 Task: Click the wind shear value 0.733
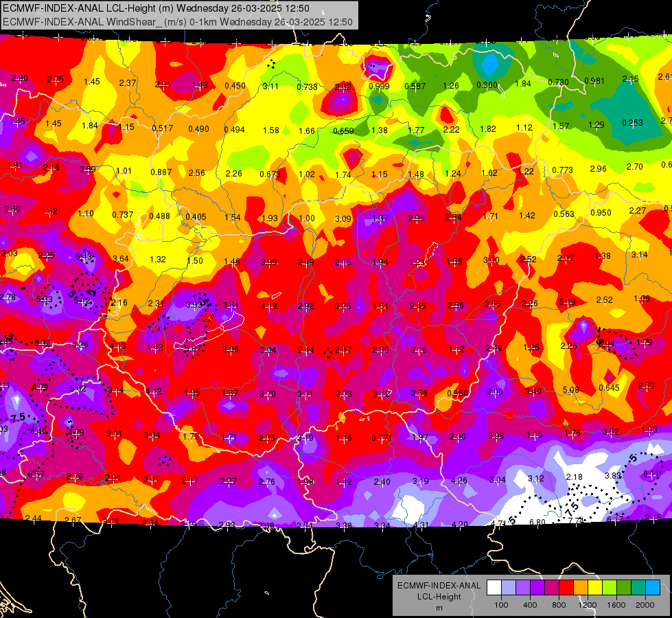pyautogui.click(x=307, y=87)
